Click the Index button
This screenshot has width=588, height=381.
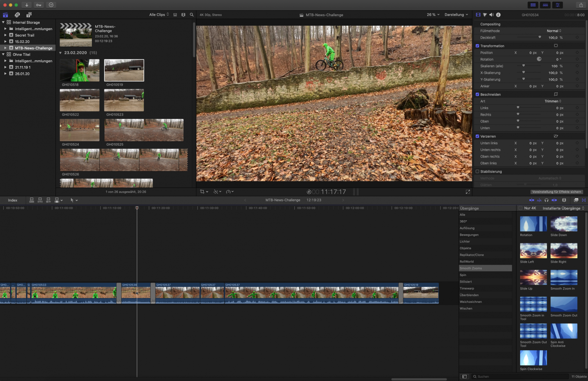point(12,200)
